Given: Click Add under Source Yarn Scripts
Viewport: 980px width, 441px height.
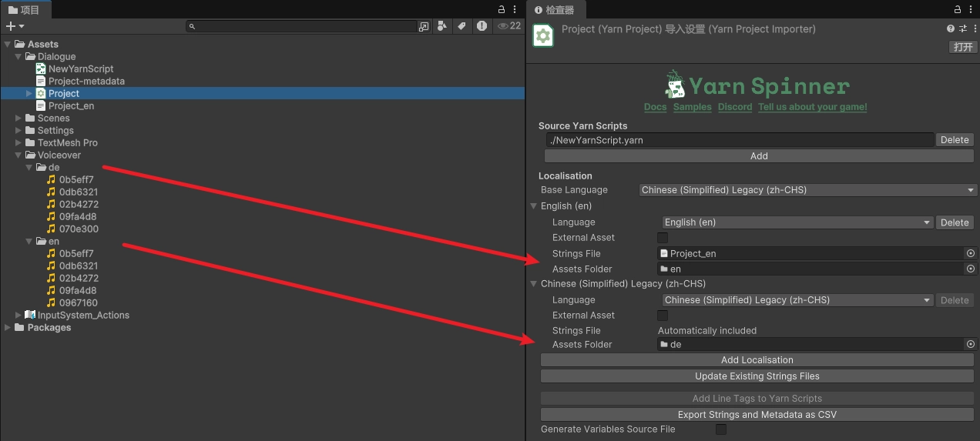Looking at the screenshot, I should [x=759, y=155].
